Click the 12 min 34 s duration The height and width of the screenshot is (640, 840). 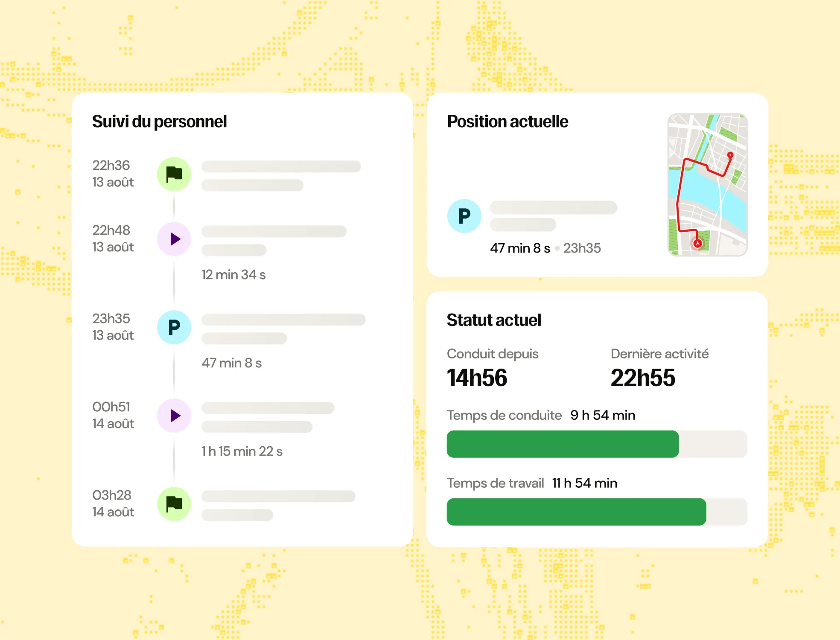(x=233, y=275)
